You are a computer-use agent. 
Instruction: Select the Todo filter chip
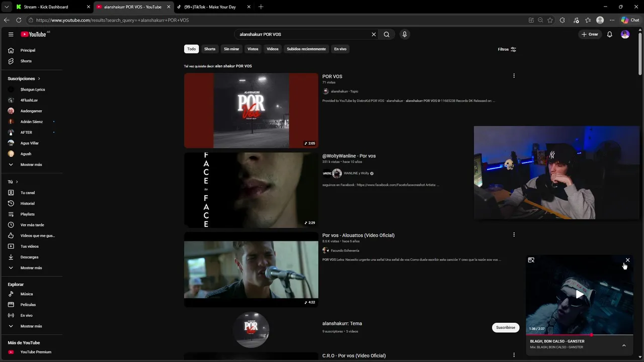coord(191,49)
